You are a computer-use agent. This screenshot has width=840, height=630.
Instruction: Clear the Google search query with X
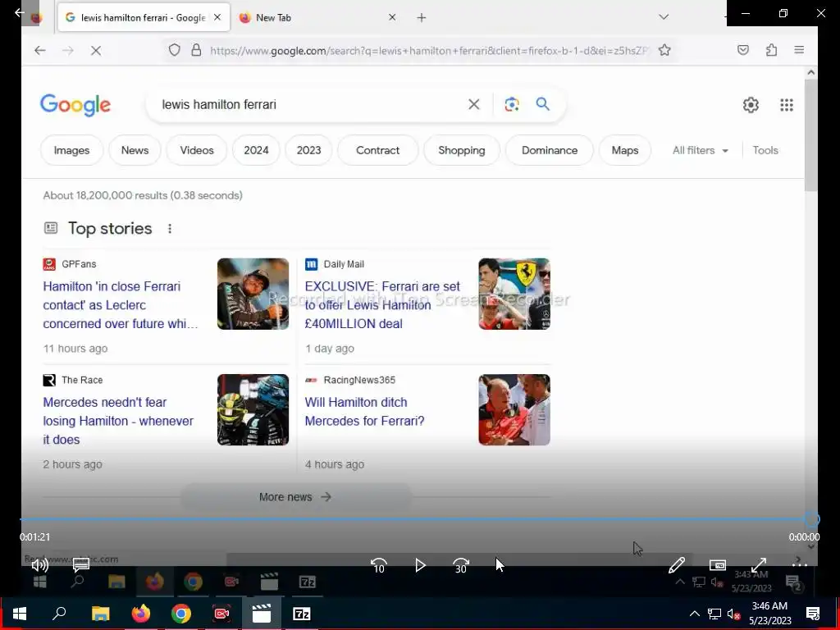(x=474, y=104)
